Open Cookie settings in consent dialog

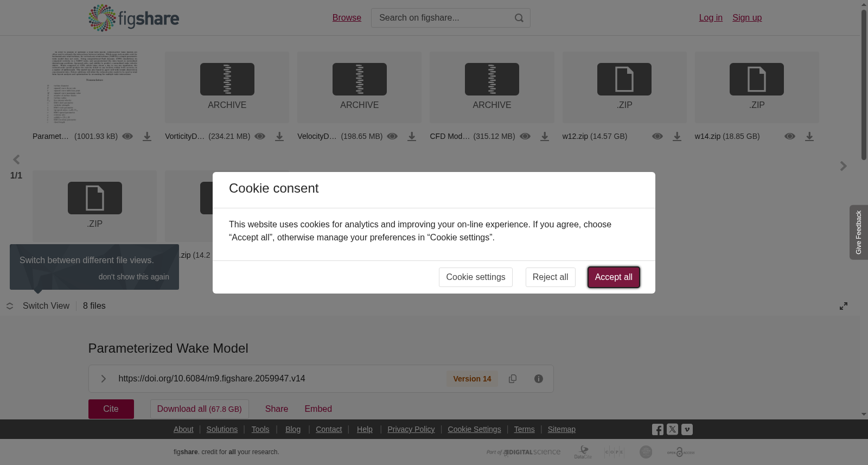pyautogui.click(x=476, y=277)
